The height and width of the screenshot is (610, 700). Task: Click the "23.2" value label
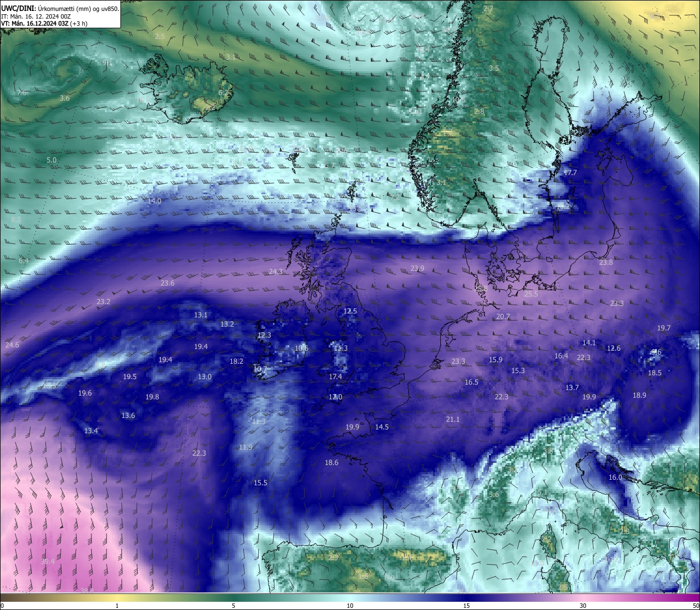pos(103,301)
